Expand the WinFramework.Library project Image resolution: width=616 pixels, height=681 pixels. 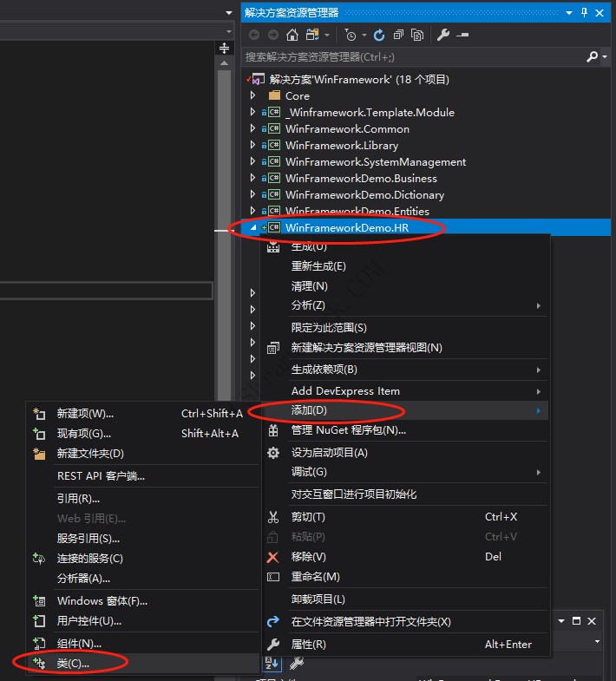252,145
